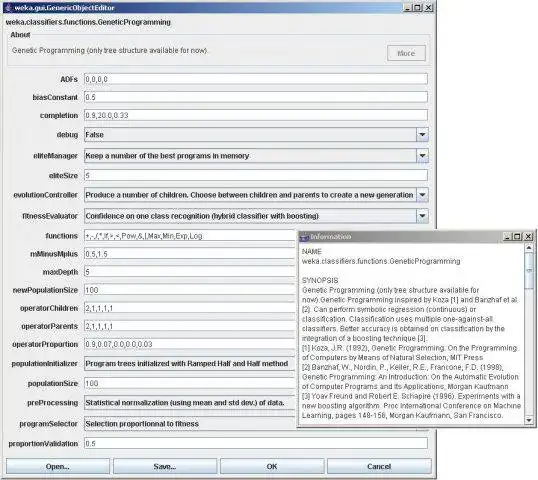Image resolution: width=538 pixels, height=480 pixels.
Task: Open the fitnessEvaluator dropdown arrow
Action: point(422,216)
